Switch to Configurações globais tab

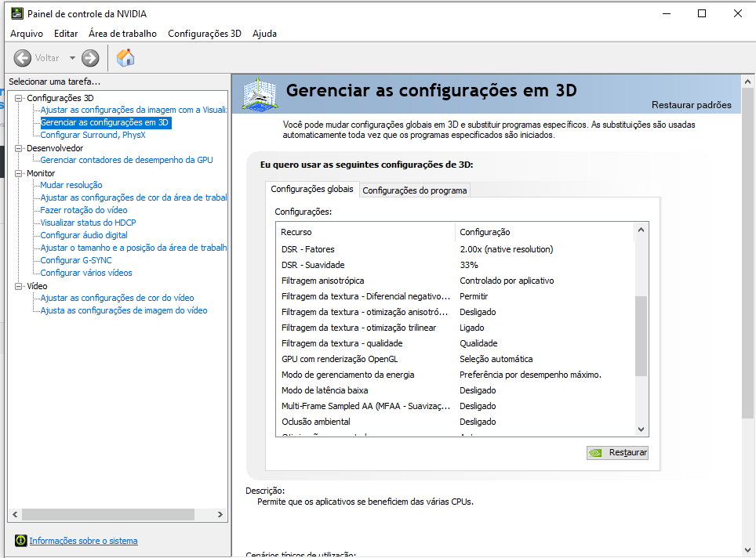pyautogui.click(x=312, y=189)
